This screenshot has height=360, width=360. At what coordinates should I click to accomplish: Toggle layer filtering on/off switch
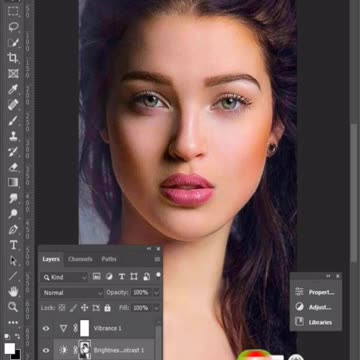coord(158,275)
